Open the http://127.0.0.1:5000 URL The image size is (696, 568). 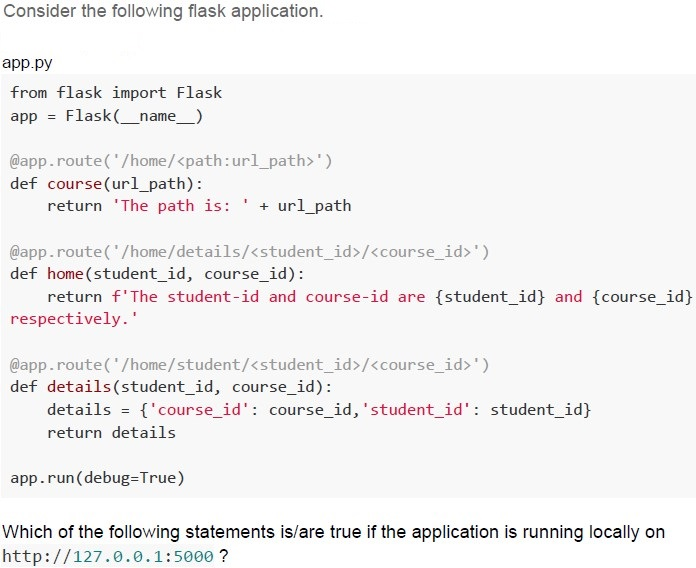pyautogui.click(x=108, y=556)
